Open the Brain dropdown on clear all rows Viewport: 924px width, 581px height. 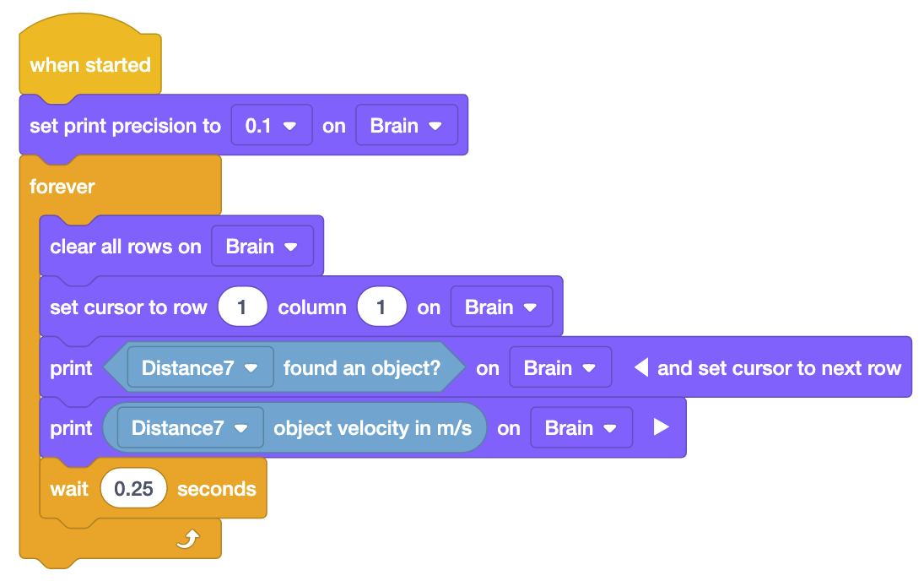[262, 246]
